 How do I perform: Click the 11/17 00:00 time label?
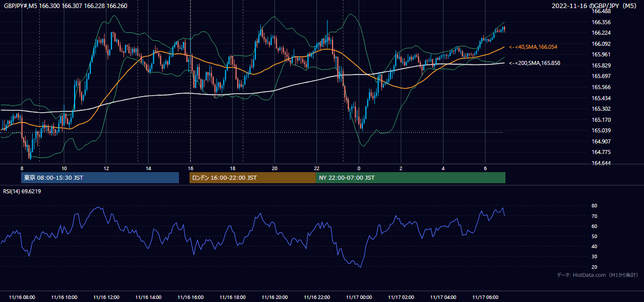pyautogui.click(x=359, y=297)
